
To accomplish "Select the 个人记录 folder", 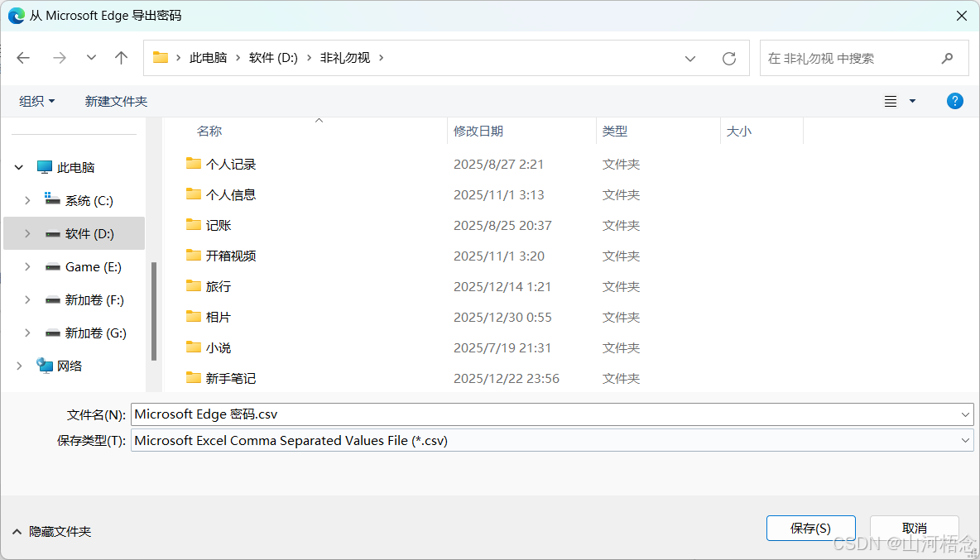I will 231,164.
